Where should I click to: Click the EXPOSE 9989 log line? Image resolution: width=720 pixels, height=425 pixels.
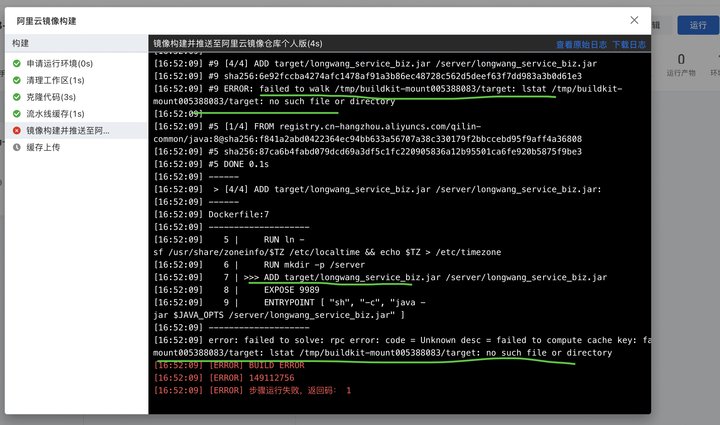pos(236,290)
